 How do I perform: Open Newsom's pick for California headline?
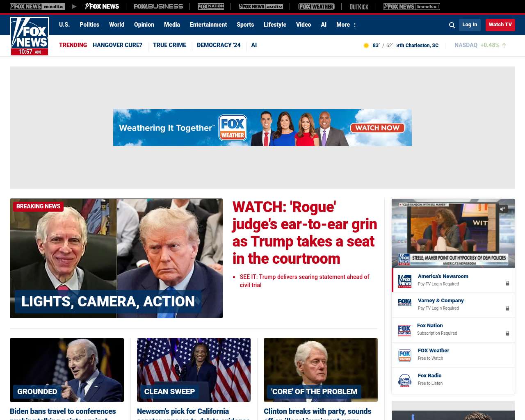pyautogui.click(x=193, y=413)
